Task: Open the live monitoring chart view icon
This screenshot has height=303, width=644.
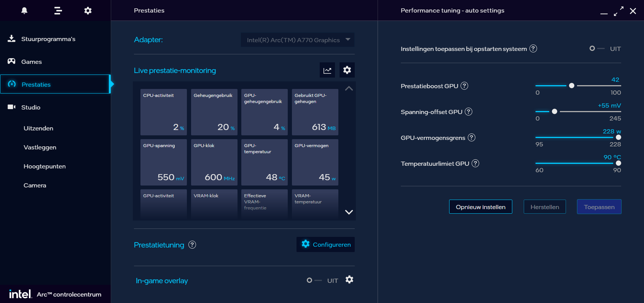Action: click(x=327, y=70)
